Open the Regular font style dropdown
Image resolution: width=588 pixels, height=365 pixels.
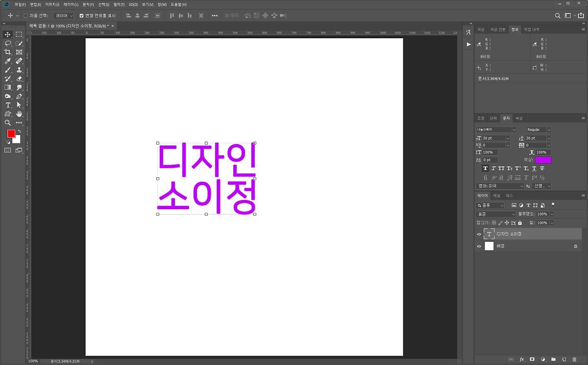[x=538, y=130]
